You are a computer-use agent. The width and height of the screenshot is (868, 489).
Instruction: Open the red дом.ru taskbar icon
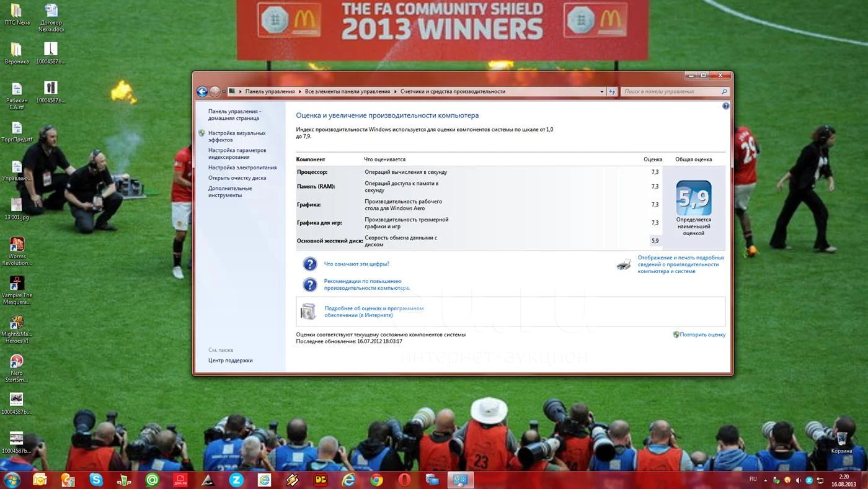point(180,480)
